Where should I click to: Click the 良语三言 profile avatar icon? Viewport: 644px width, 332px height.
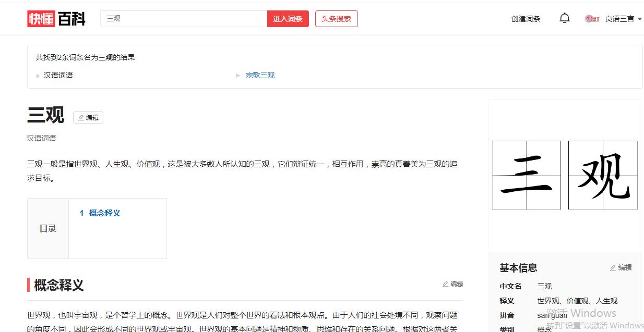[592, 18]
